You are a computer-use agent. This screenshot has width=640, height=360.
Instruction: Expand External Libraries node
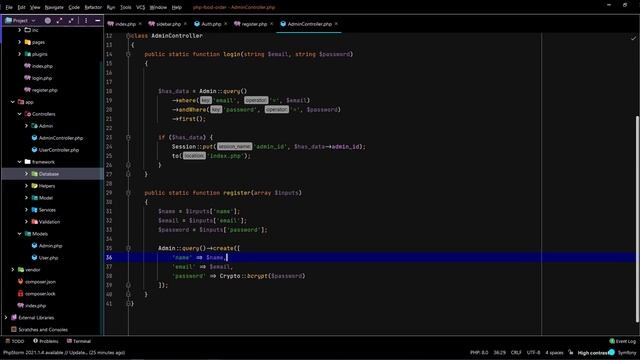click(x=6, y=318)
